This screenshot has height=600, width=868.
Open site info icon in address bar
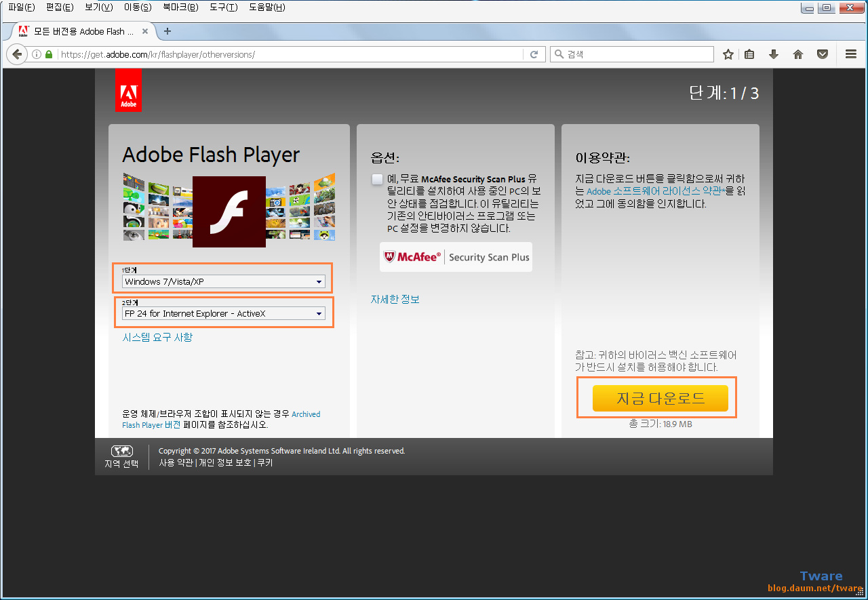tap(37, 54)
